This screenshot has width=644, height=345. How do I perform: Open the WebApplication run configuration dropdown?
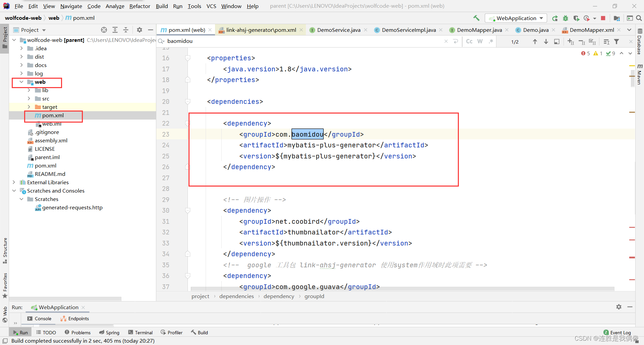point(541,18)
